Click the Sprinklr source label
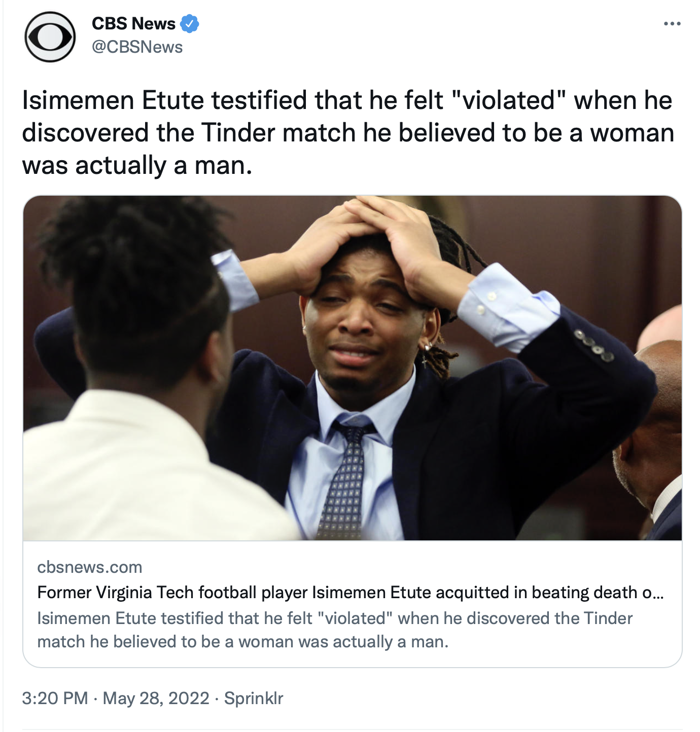Screen dimensions: 700x732 pyautogui.click(x=254, y=698)
